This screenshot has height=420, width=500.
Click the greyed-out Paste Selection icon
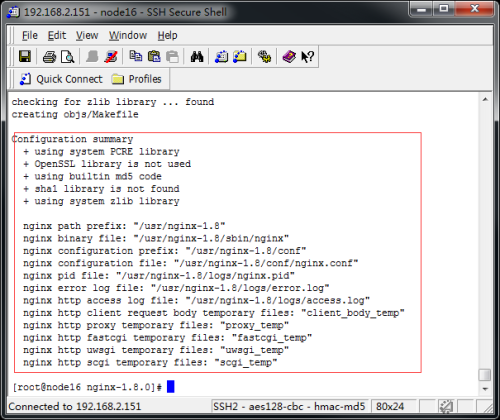pos(172,56)
